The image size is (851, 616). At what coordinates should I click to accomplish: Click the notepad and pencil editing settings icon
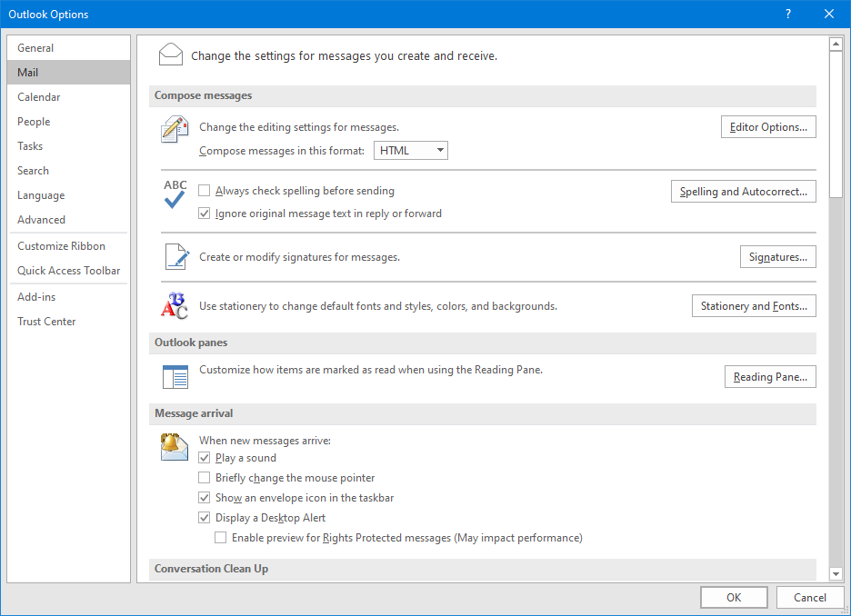click(175, 130)
